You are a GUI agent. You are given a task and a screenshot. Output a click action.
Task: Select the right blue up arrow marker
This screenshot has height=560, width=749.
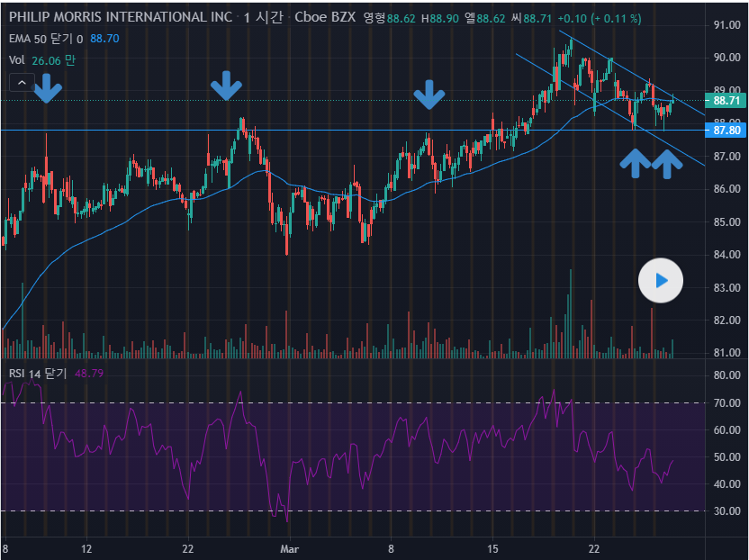point(667,162)
